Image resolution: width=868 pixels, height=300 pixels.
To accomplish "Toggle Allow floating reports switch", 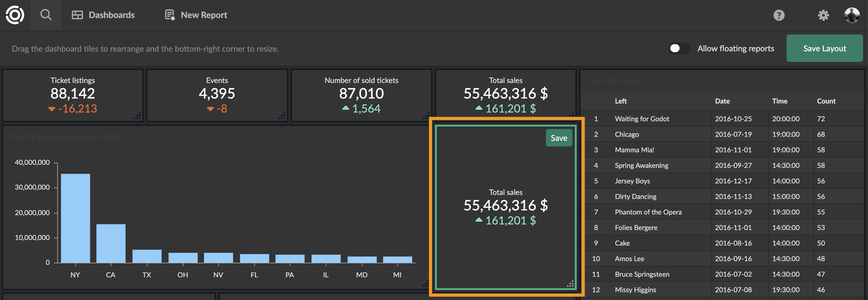I will tap(679, 48).
